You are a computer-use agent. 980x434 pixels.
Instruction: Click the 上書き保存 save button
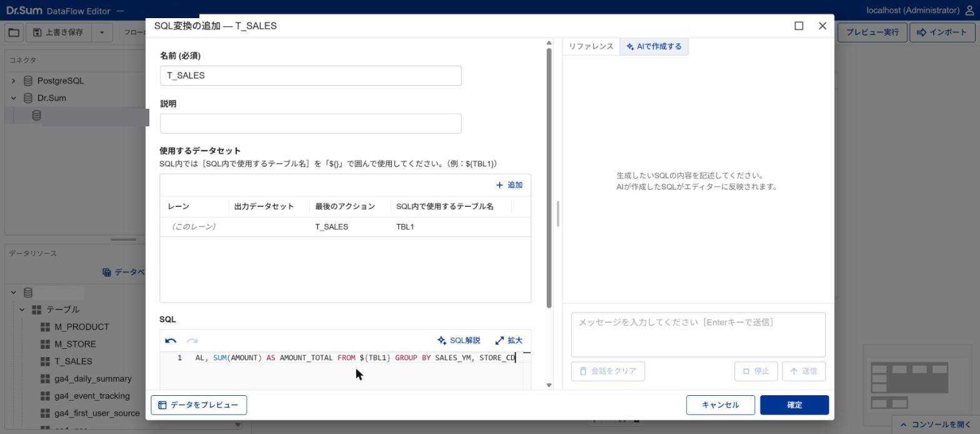pyautogui.click(x=58, y=33)
